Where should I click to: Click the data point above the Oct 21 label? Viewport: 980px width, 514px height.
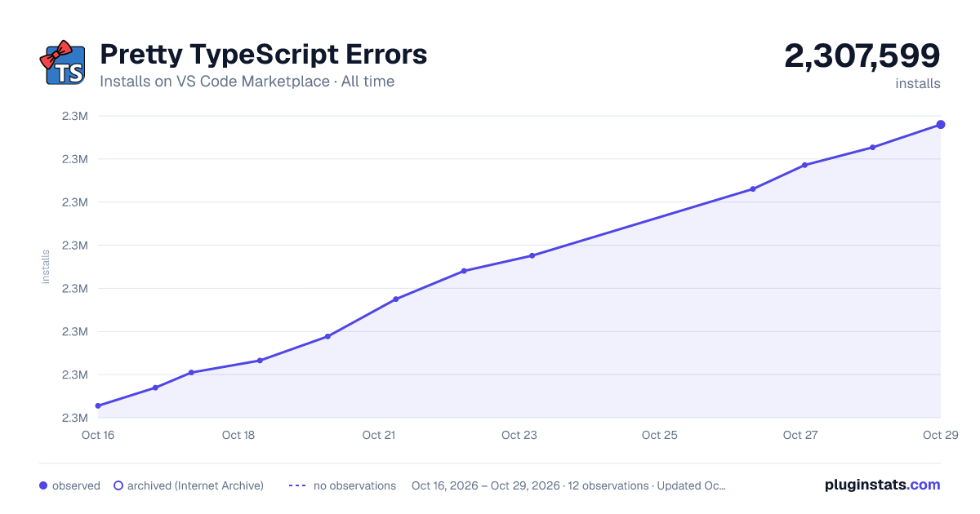click(396, 299)
